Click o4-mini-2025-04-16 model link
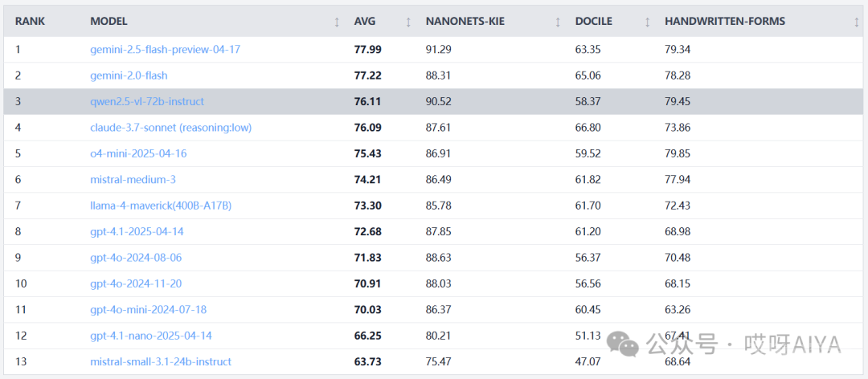This screenshot has width=868, height=379. click(138, 153)
